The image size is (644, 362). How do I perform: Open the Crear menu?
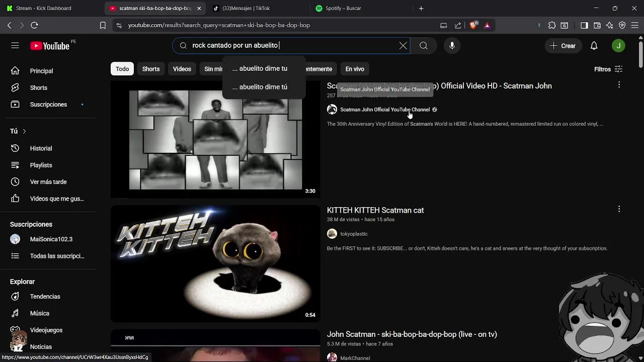pyautogui.click(x=563, y=46)
